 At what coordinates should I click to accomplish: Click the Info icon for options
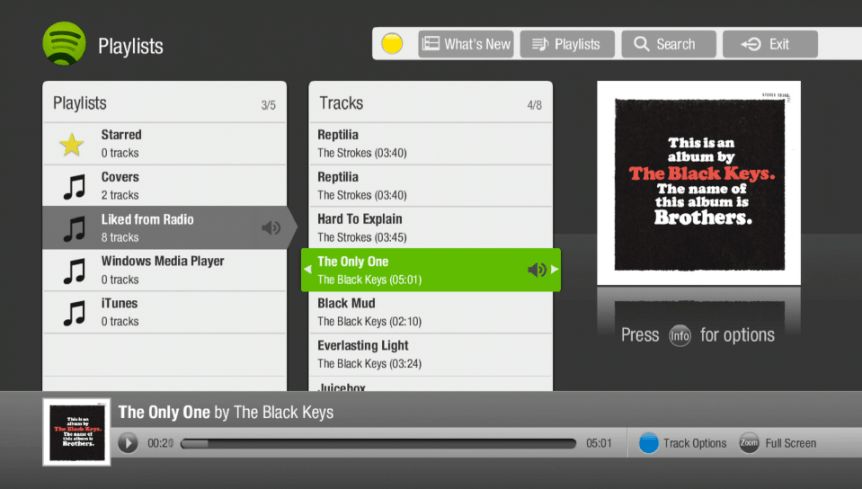click(x=680, y=336)
